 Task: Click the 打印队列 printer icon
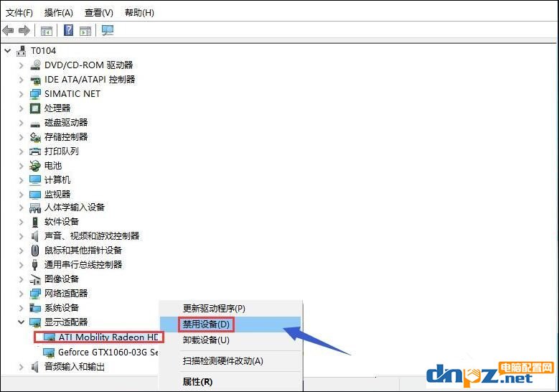(35, 151)
